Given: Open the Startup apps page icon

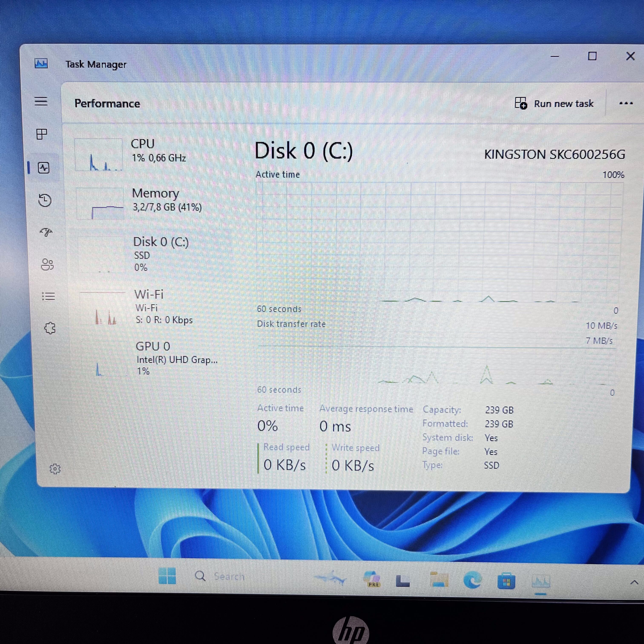Looking at the screenshot, I should coord(46,232).
